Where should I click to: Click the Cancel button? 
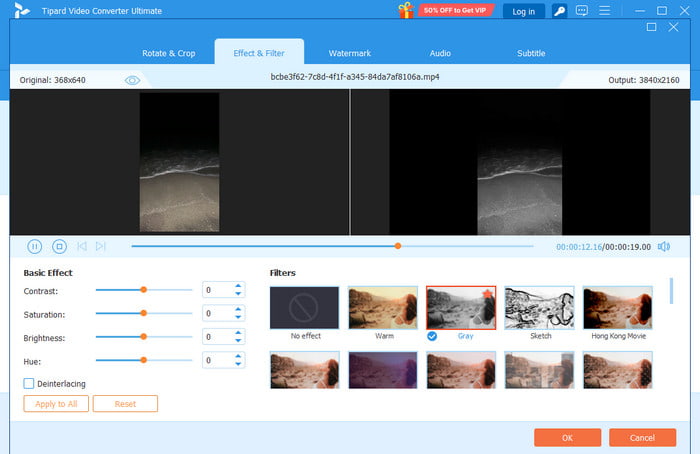coord(642,437)
